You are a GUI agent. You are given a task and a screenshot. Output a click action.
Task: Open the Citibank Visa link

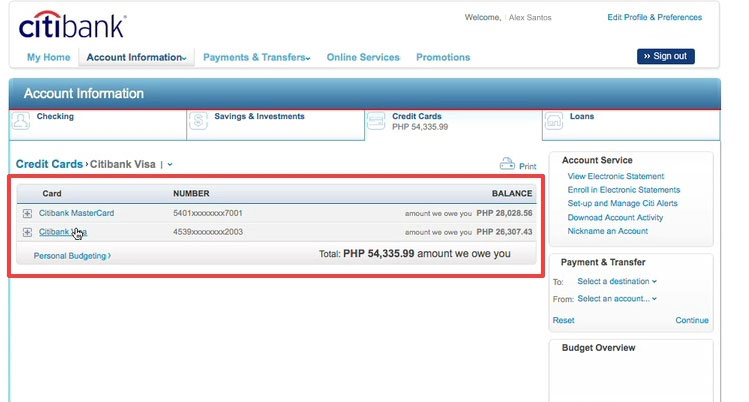coord(63,232)
